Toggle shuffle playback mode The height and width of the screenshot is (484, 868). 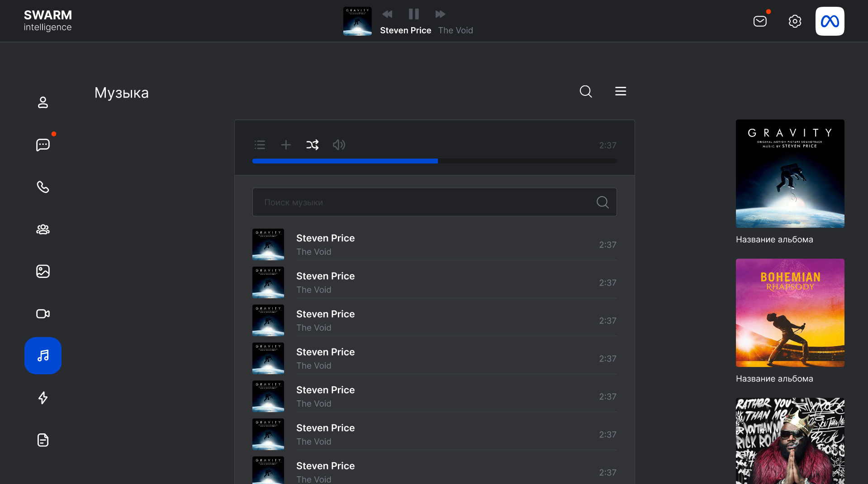[312, 145]
